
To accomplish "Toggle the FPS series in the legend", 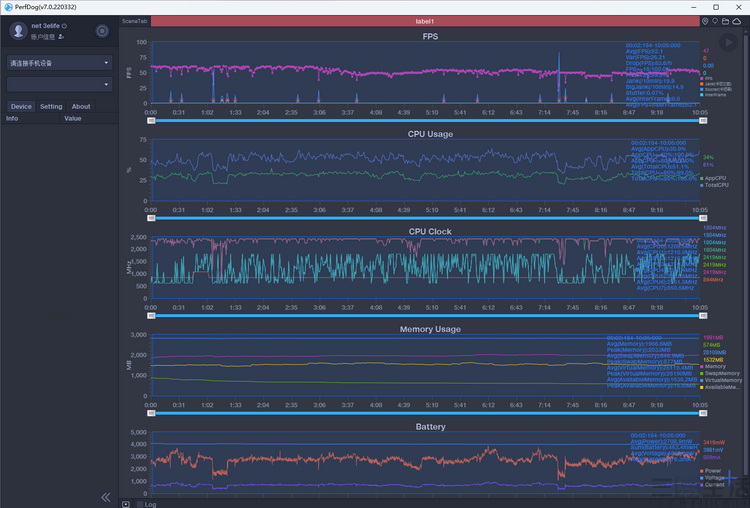I will click(706, 78).
